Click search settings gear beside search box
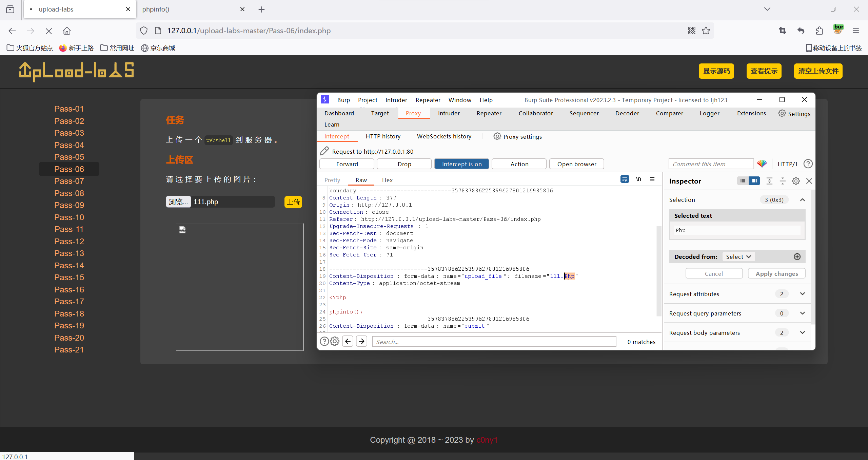This screenshot has width=868, height=460. [335, 341]
